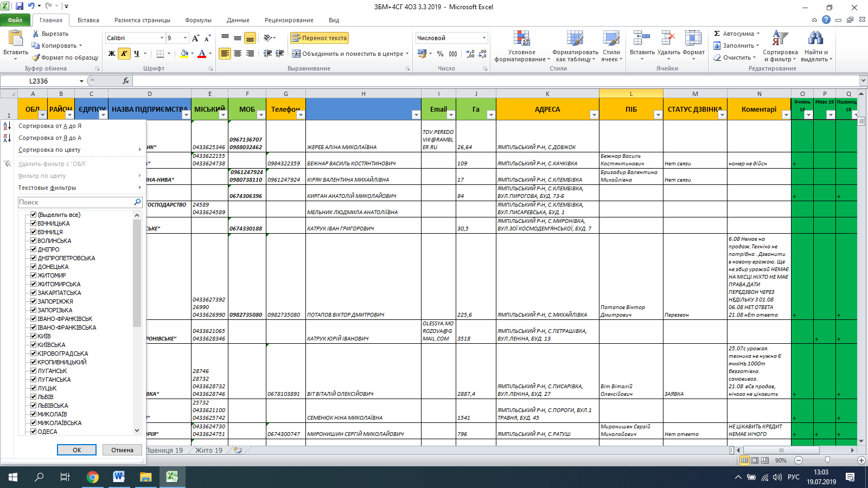Viewport: 868px width, 488px height.
Task: Select the fill color bucket icon
Action: (x=184, y=53)
